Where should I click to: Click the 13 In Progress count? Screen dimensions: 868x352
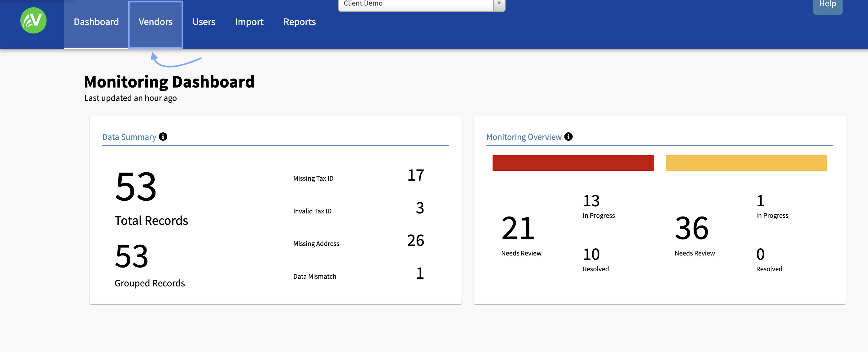(591, 201)
